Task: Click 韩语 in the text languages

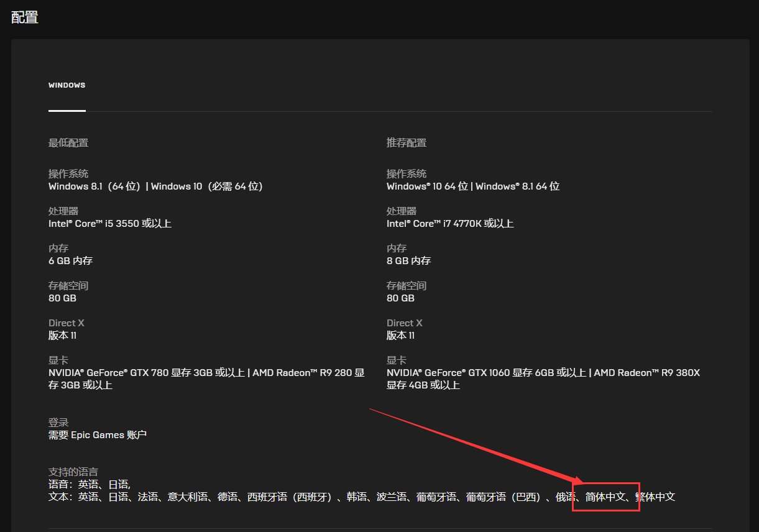Action: click(357, 497)
